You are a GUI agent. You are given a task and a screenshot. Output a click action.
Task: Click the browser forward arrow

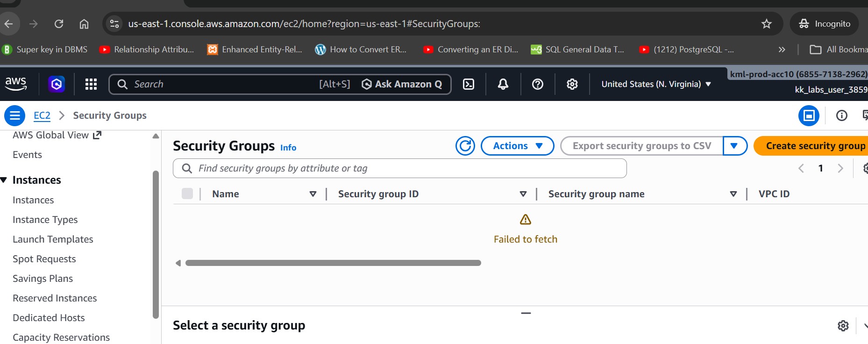[34, 24]
